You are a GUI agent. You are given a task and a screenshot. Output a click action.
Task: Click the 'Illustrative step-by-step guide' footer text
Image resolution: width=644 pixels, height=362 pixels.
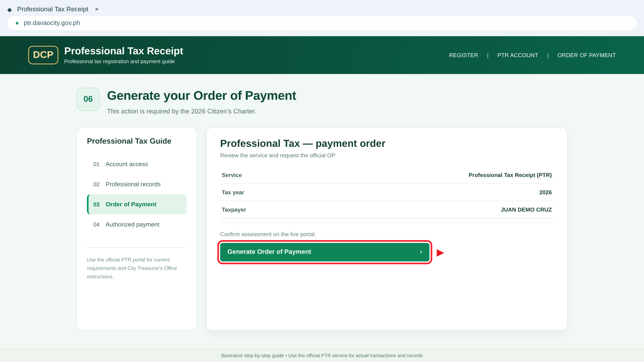(322, 355)
